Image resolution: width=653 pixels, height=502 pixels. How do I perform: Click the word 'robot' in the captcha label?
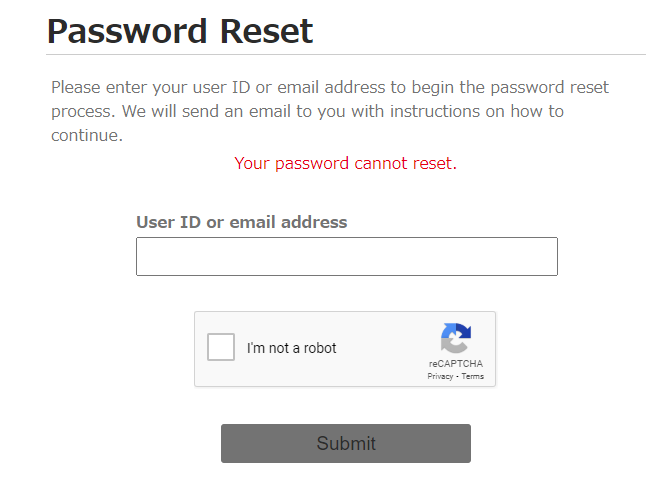[x=317, y=348]
